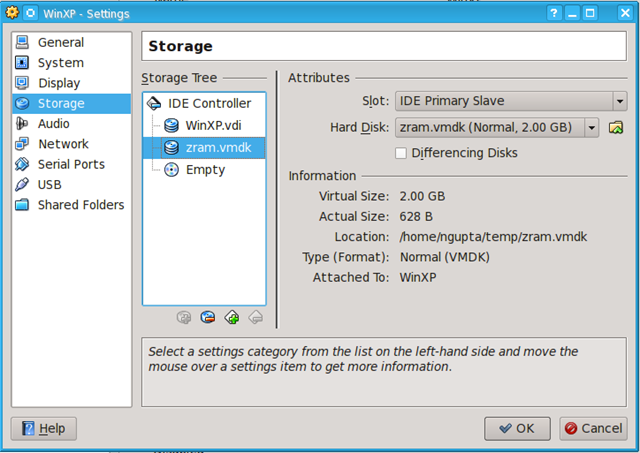640x453 pixels.
Task: Select the Empty optical drive entry
Action: click(x=204, y=170)
